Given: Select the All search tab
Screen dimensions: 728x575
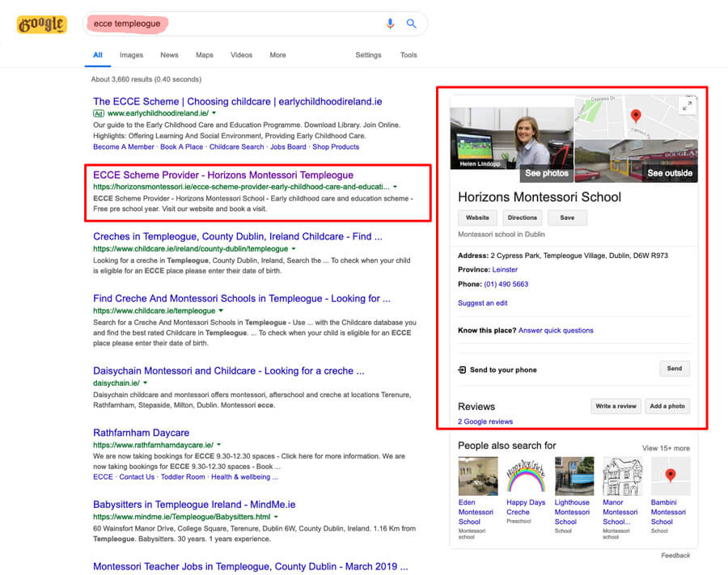Looking at the screenshot, I should (98, 55).
